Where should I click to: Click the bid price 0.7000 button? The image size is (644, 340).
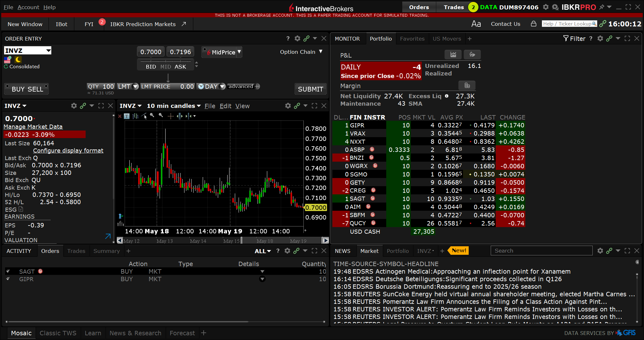(151, 52)
